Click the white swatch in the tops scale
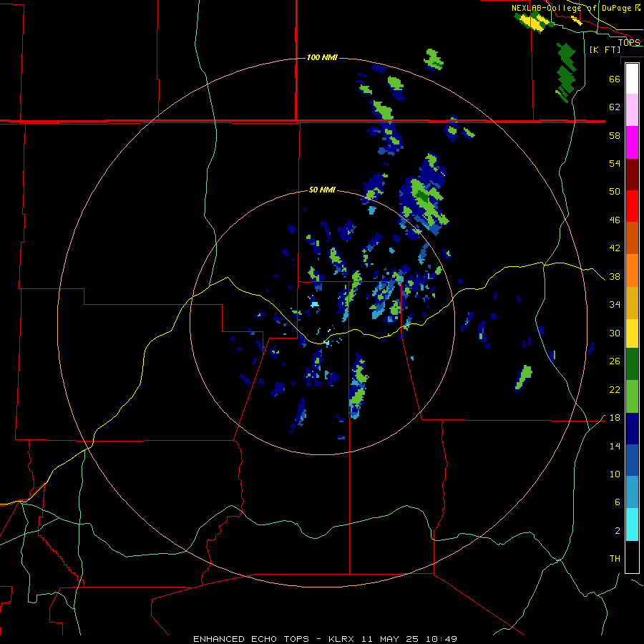This screenshot has height=644, width=644. 632,79
